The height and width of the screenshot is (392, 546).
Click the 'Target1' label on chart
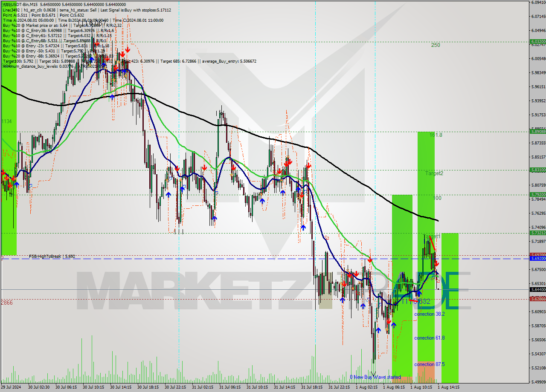(432, 236)
